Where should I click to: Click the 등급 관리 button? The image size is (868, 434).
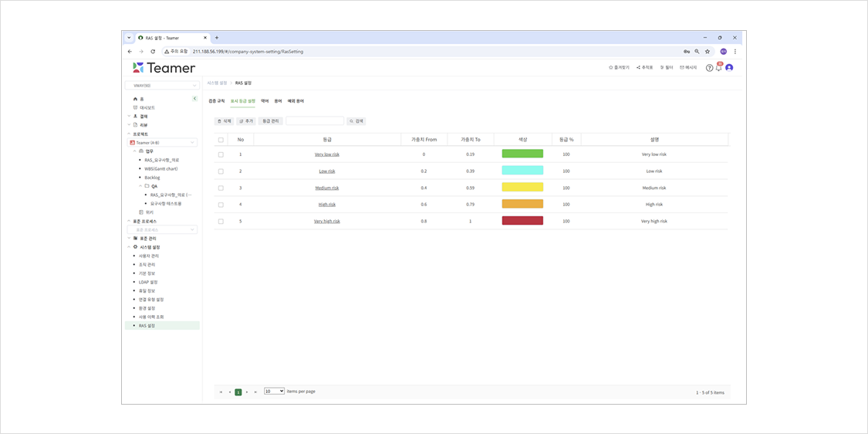[x=270, y=121]
